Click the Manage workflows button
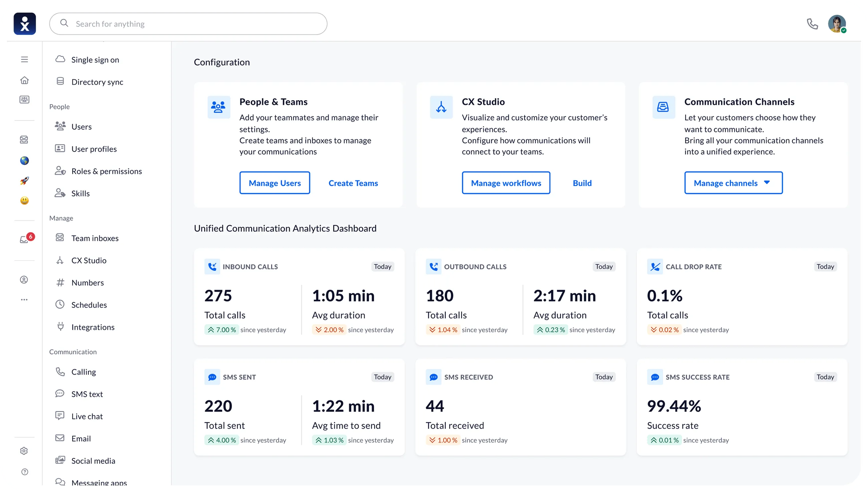The height and width of the screenshot is (492, 868). pyautogui.click(x=506, y=183)
